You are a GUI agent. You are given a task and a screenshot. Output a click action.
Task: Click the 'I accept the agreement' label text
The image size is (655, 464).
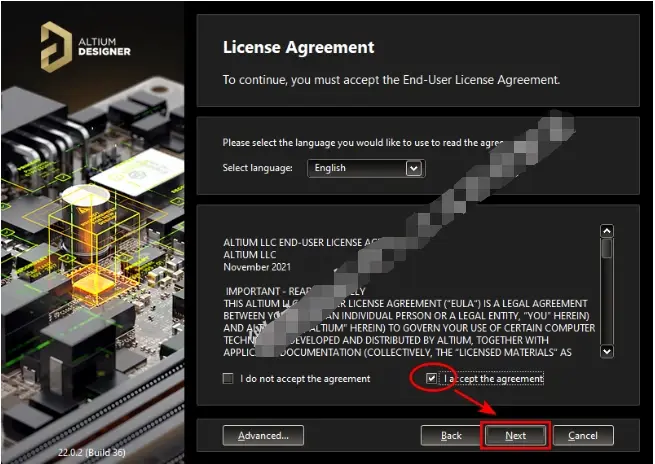(494, 378)
